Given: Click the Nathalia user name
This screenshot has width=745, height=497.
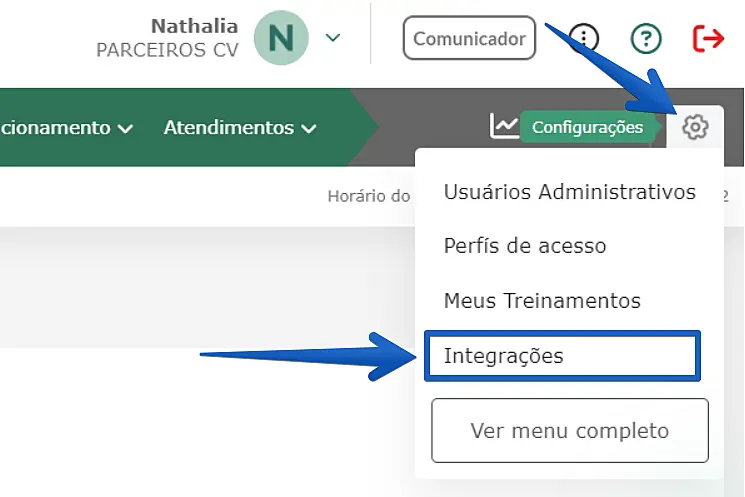Looking at the screenshot, I should (194, 26).
